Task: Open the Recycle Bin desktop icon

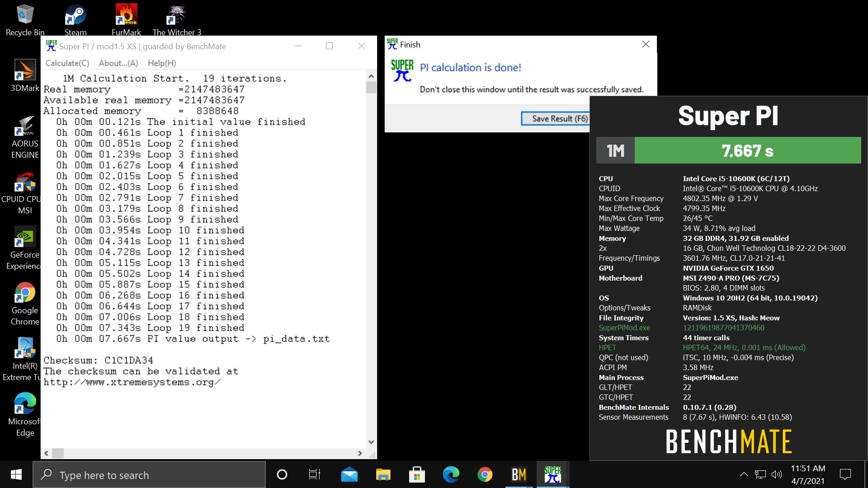Action: (x=25, y=20)
